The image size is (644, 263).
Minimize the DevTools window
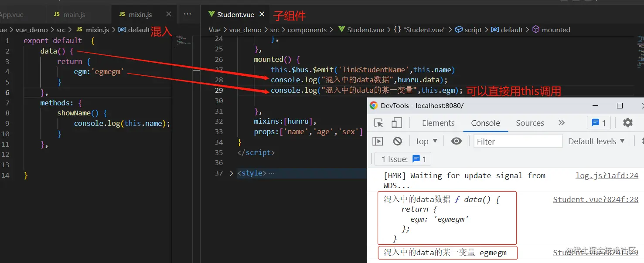click(596, 105)
